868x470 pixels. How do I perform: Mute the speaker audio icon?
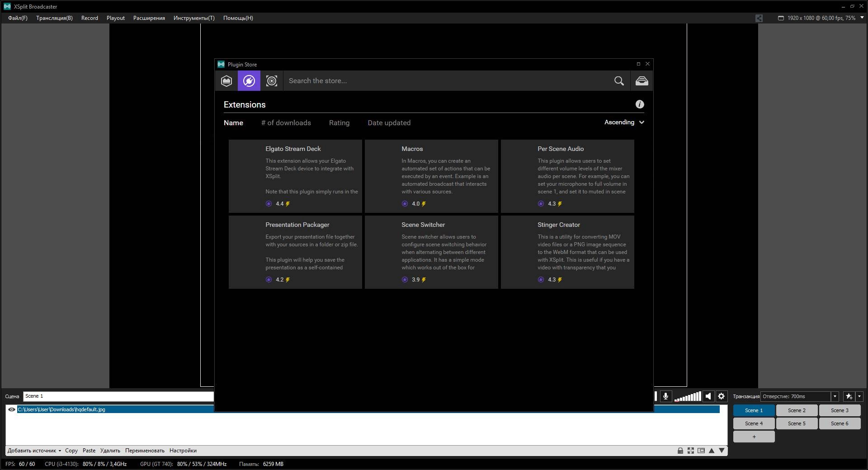[x=708, y=396]
